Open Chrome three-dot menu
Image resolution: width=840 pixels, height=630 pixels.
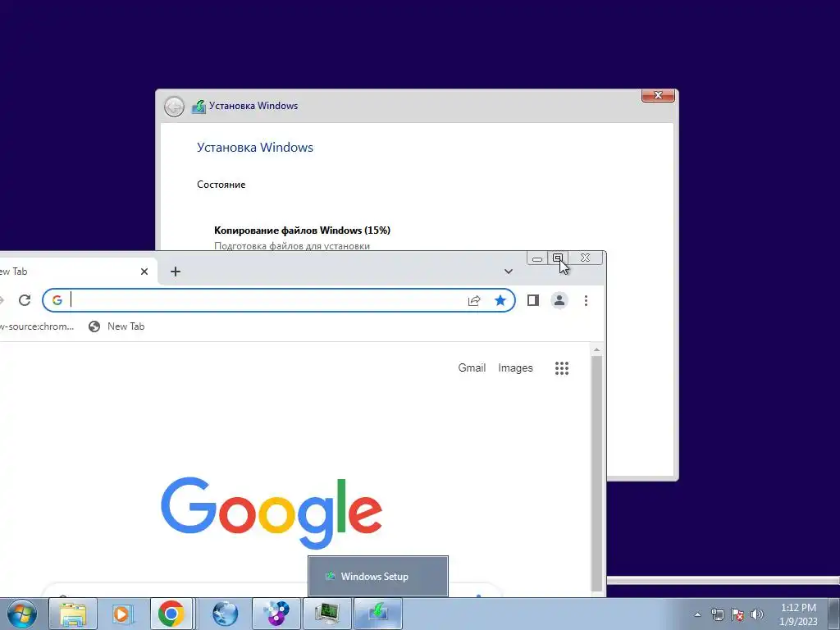(586, 300)
